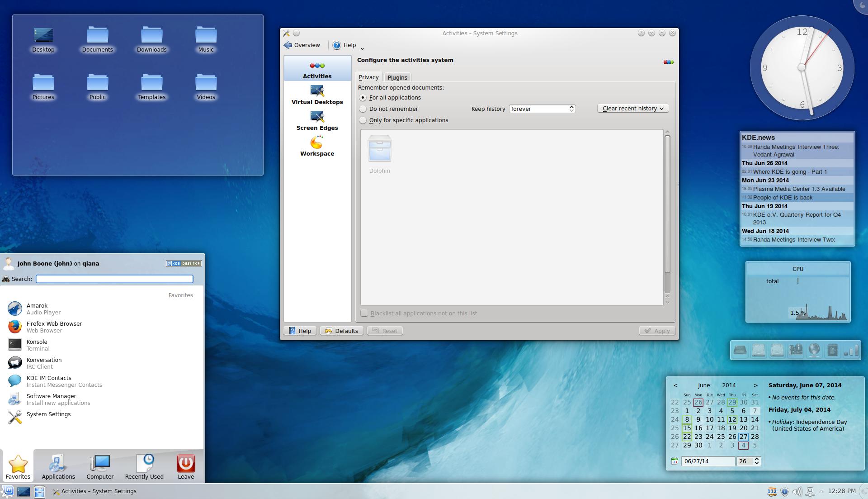Click the CPU chip icon in system monitor widget
The image size is (868, 499).
(832, 350)
